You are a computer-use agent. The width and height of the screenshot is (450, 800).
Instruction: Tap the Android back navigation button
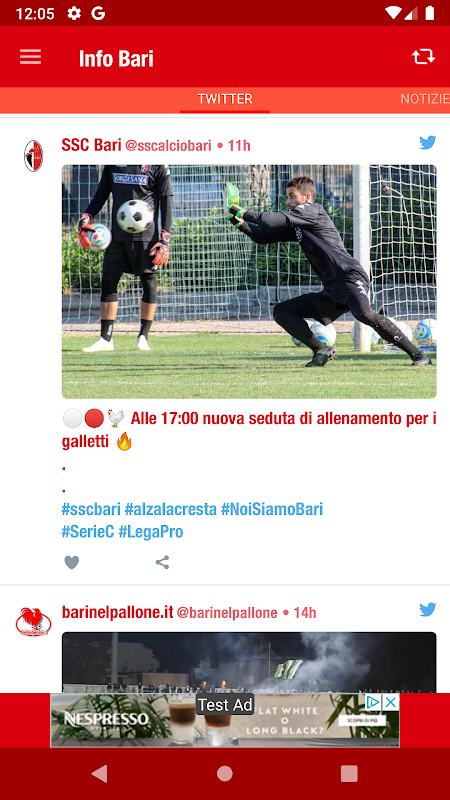pos(99,773)
